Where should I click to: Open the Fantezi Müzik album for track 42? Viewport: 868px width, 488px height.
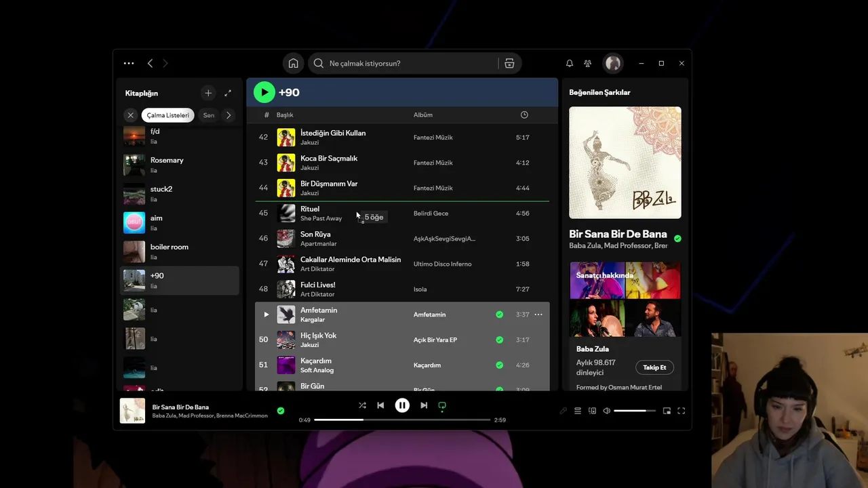point(433,138)
